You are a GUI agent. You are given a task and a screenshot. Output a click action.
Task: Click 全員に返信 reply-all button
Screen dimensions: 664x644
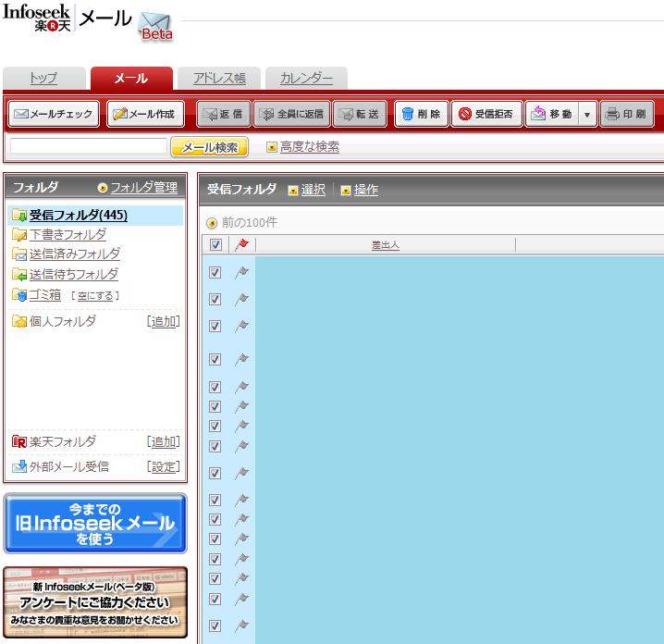pos(291,114)
